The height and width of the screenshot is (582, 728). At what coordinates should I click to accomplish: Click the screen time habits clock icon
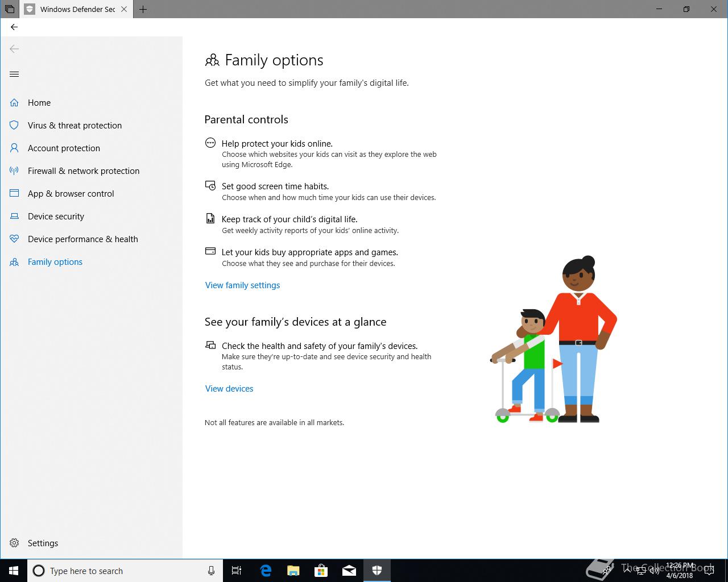210,185
